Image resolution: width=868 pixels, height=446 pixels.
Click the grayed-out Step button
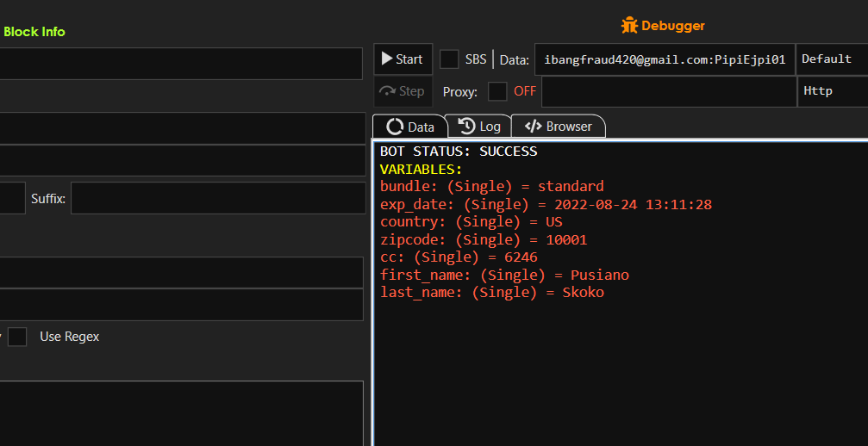tap(403, 91)
